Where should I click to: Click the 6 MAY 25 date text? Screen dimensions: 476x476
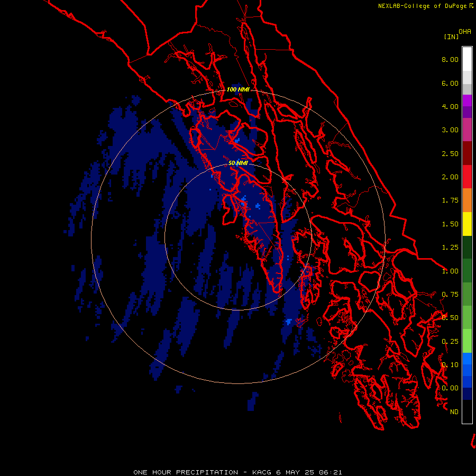295,472
